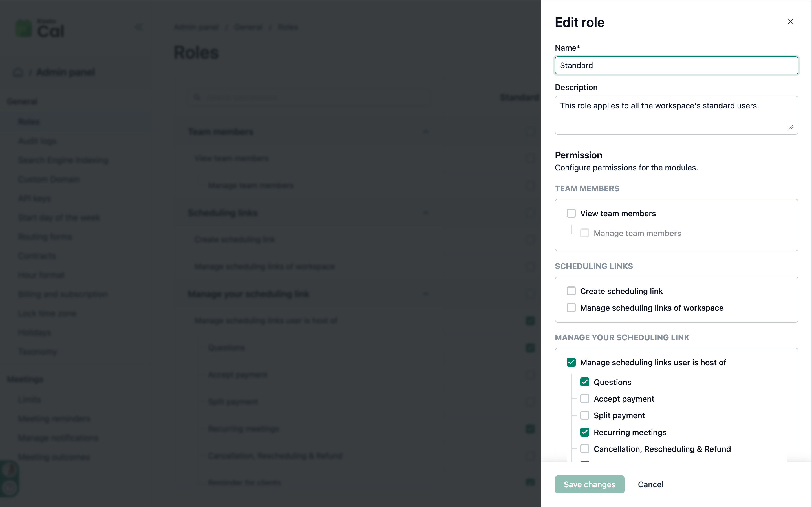Check the Split payment option
The image size is (812, 507).
coord(584,415)
